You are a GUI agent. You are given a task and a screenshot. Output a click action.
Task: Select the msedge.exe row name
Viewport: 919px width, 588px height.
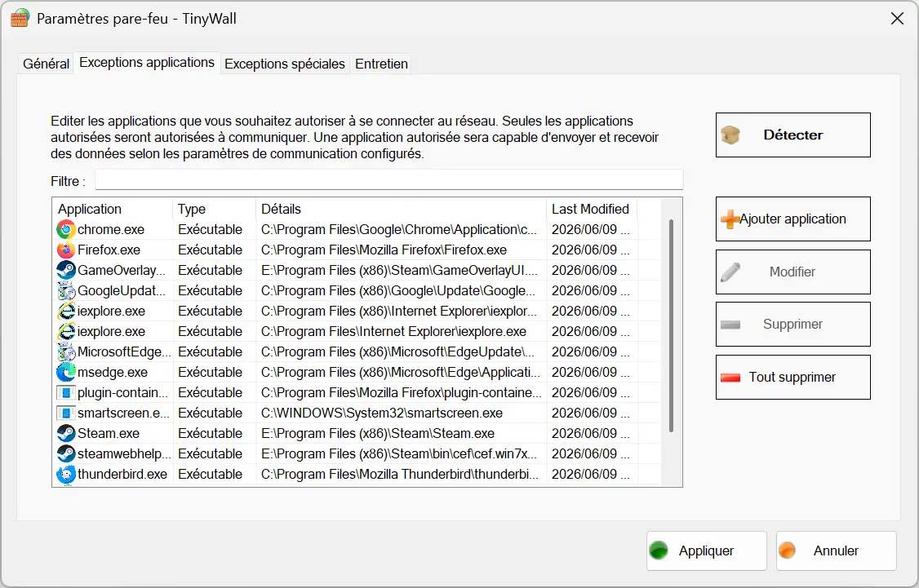tap(113, 373)
